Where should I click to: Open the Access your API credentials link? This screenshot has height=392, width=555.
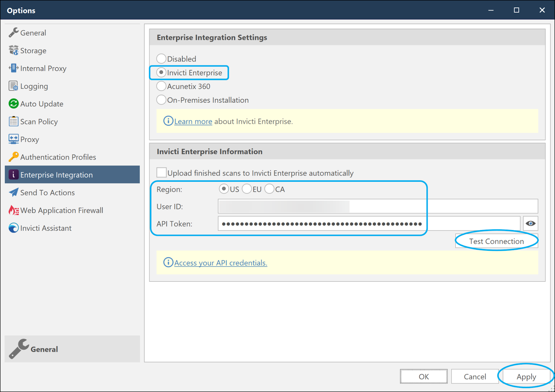221,263
